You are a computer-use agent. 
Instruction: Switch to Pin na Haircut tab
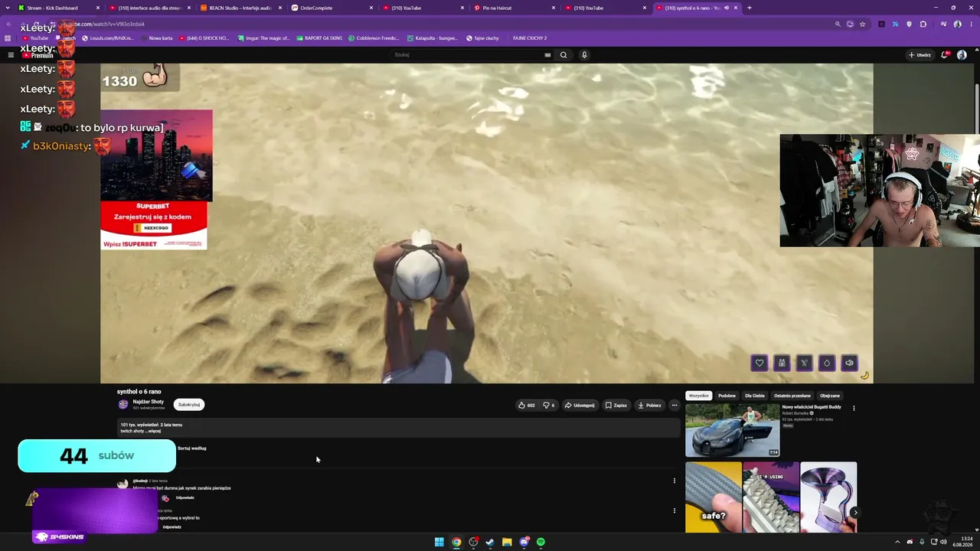tap(514, 8)
